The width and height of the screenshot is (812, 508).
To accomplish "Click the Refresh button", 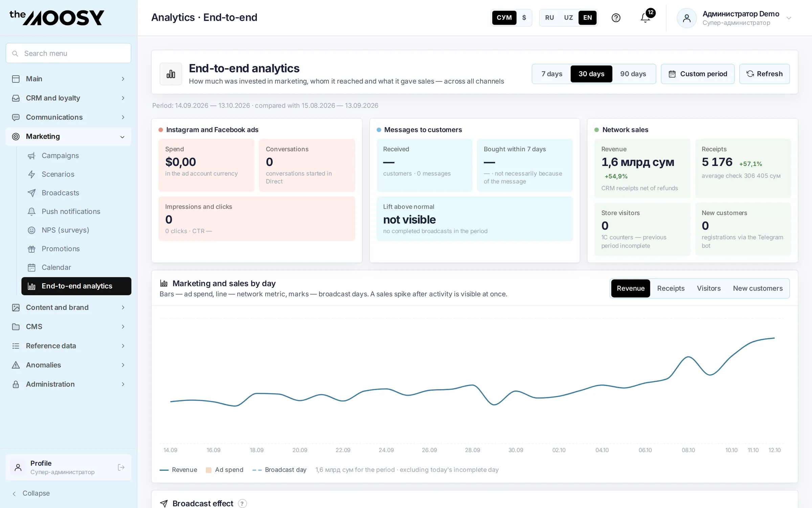I will pyautogui.click(x=764, y=74).
